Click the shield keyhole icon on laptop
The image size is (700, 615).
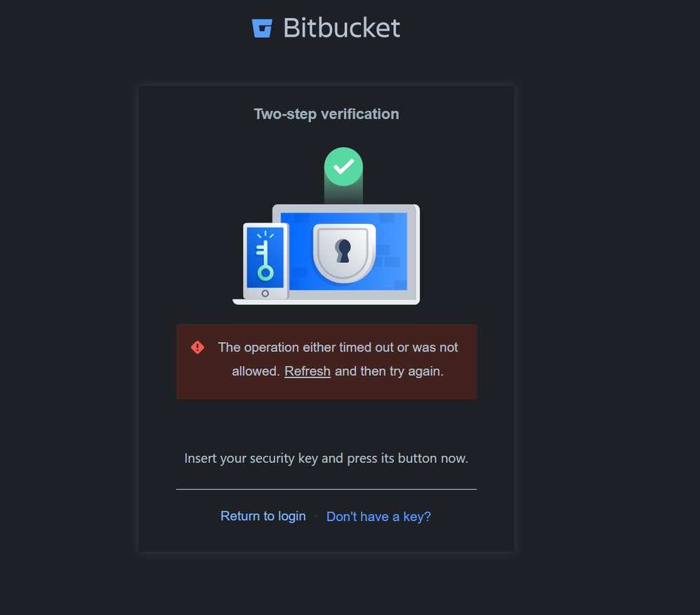(344, 253)
